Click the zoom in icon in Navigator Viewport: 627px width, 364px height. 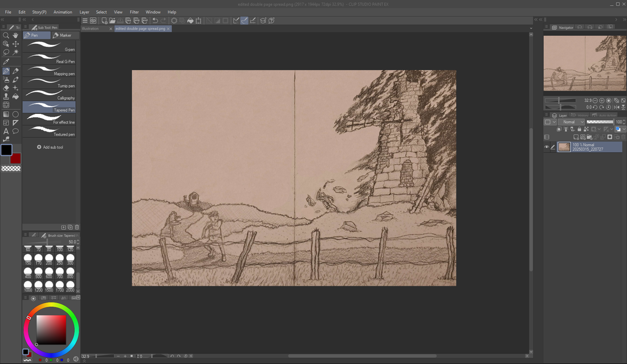(x=602, y=101)
